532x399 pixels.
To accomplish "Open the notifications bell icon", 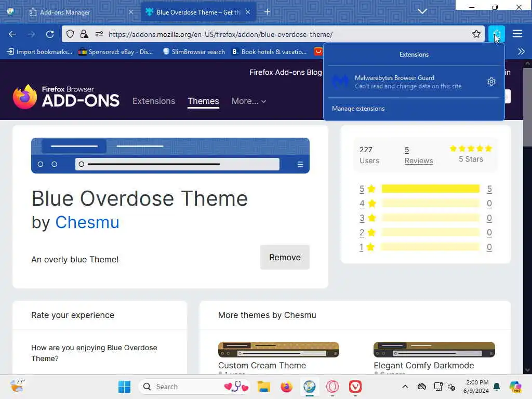I will pyautogui.click(x=497, y=387).
